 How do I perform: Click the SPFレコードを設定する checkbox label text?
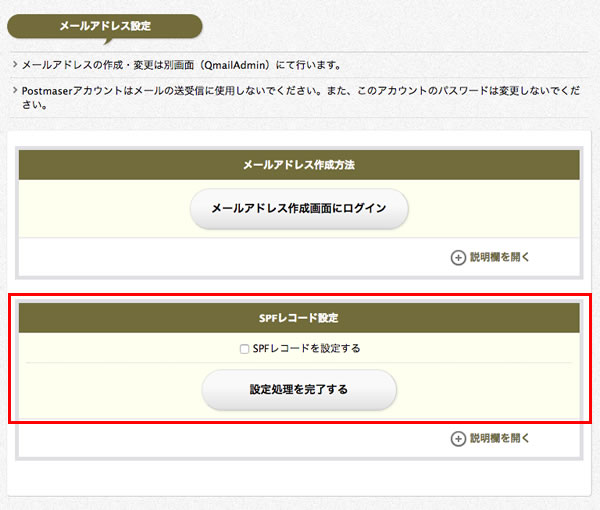[x=306, y=349]
